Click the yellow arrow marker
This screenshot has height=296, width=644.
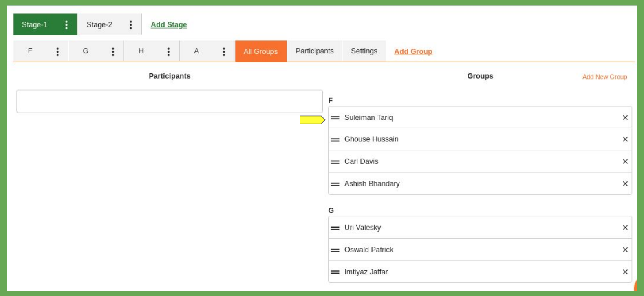tap(312, 120)
